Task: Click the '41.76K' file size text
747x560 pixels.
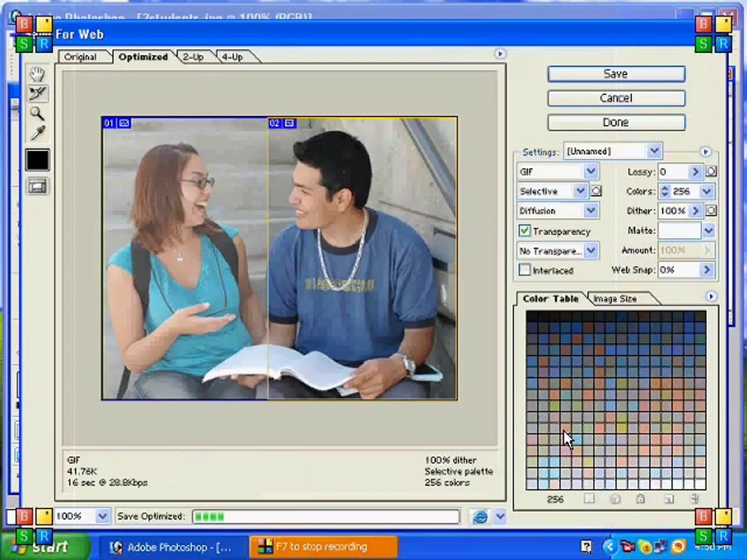Action: click(x=82, y=471)
